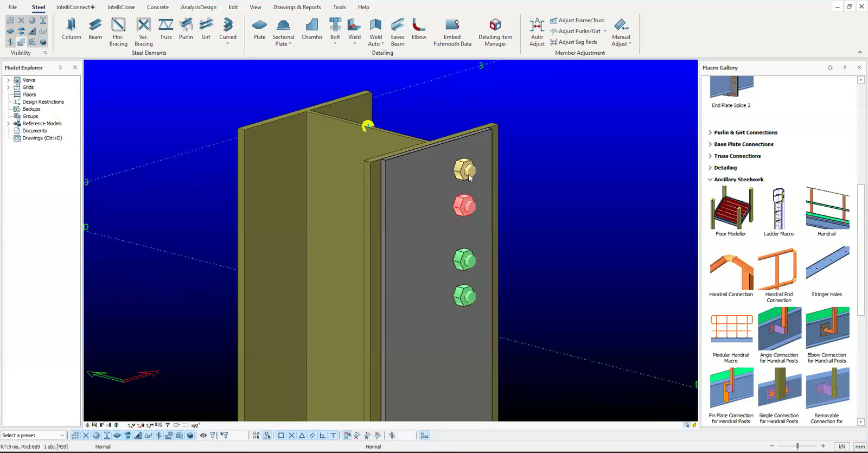
Task: Toggle solid cube visibility in ribbon Visibility group
Action: 43,42
